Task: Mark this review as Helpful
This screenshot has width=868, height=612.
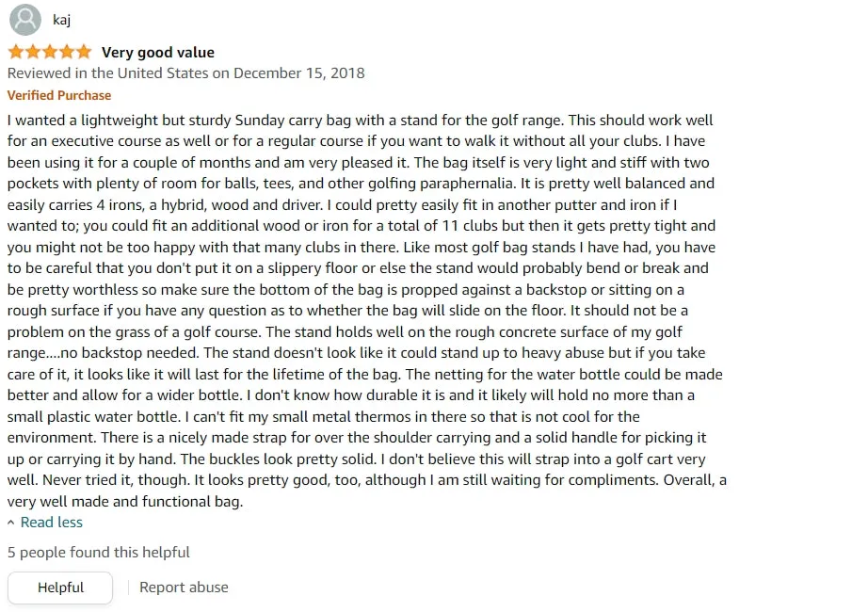Action: coord(60,588)
